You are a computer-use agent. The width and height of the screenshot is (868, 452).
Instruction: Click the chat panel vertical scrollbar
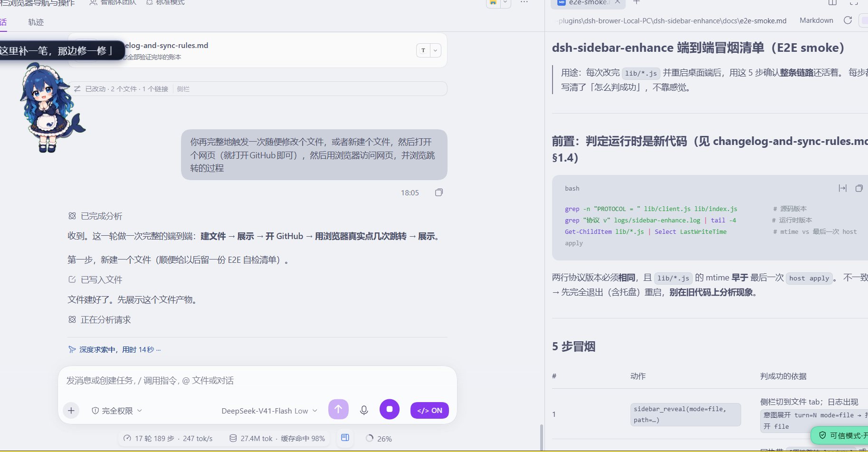(541, 437)
